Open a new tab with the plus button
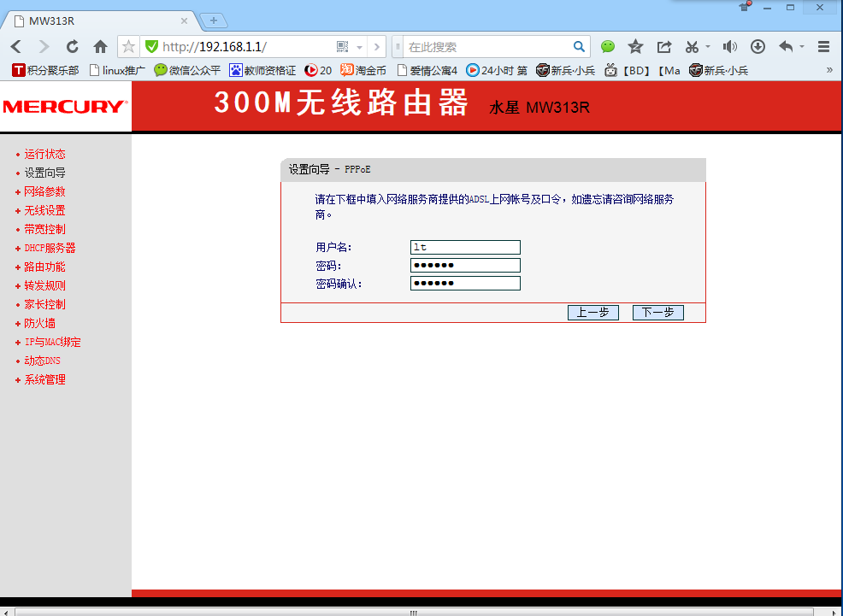Image resolution: width=843 pixels, height=616 pixels. [214, 21]
